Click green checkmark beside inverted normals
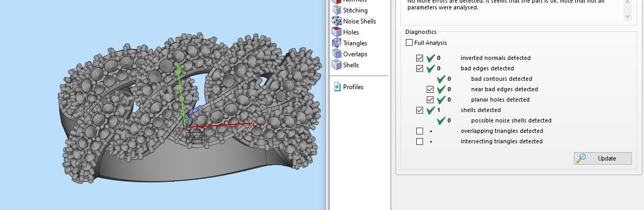Image resolution: width=644 pixels, height=210 pixels. [431, 58]
